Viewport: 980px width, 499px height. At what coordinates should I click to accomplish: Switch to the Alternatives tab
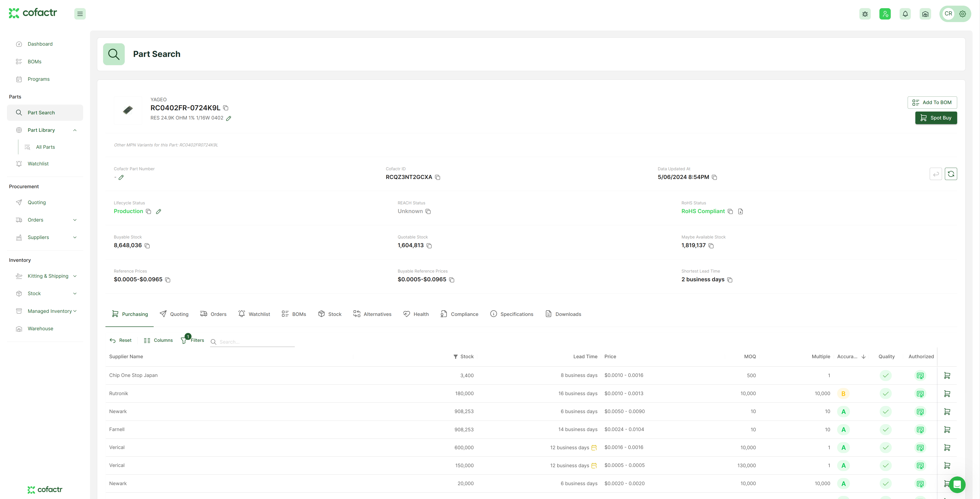click(x=372, y=314)
